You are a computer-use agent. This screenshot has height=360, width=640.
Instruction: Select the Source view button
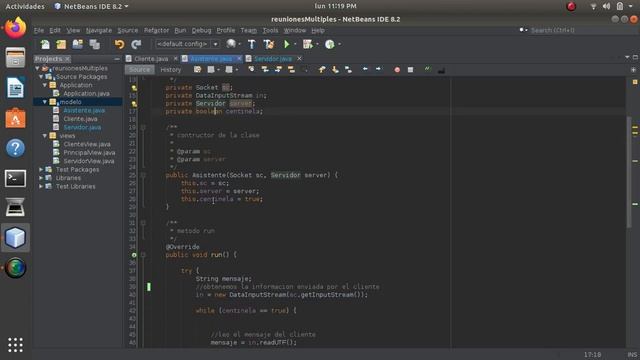(140, 70)
